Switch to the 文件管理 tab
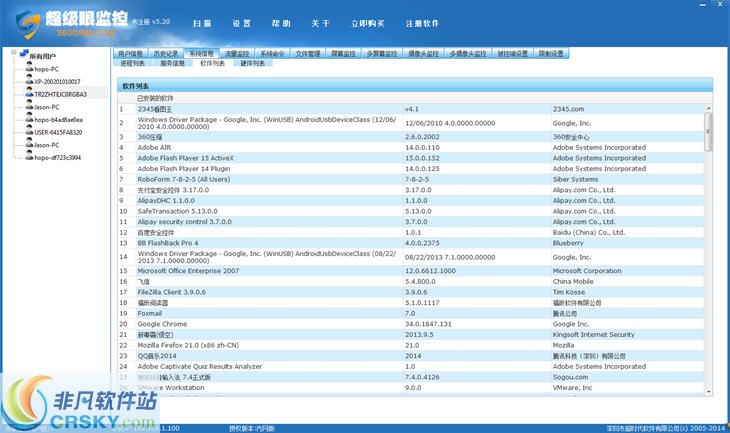Screen dimensions: 730x433 308,54
